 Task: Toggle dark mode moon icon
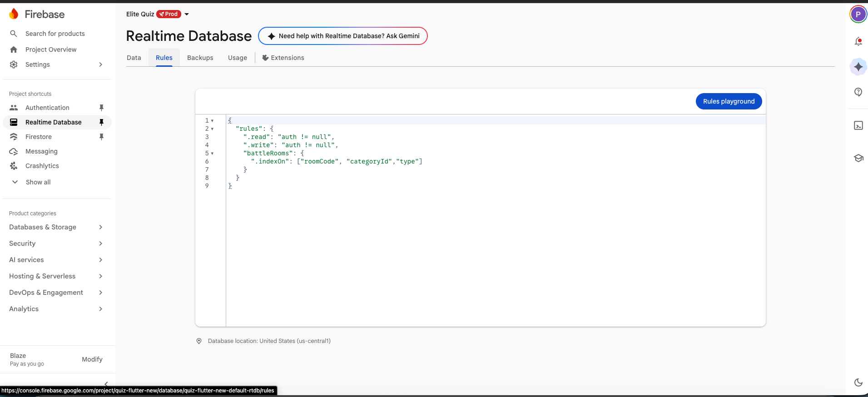pos(858,382)
